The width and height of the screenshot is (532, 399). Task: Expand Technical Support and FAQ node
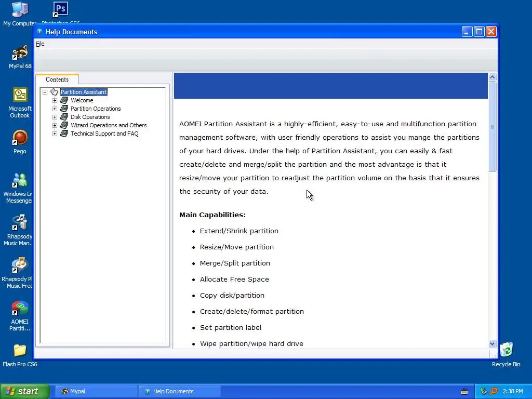(x=55, y=134)
